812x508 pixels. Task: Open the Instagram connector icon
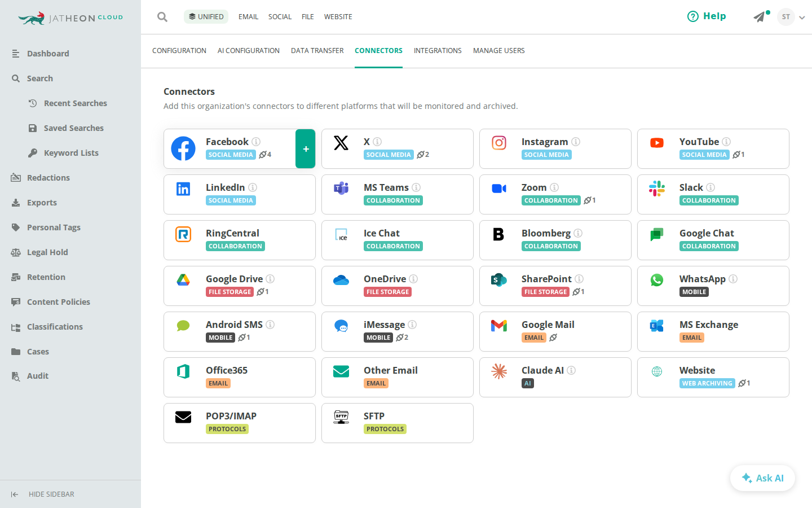[499, 143]
